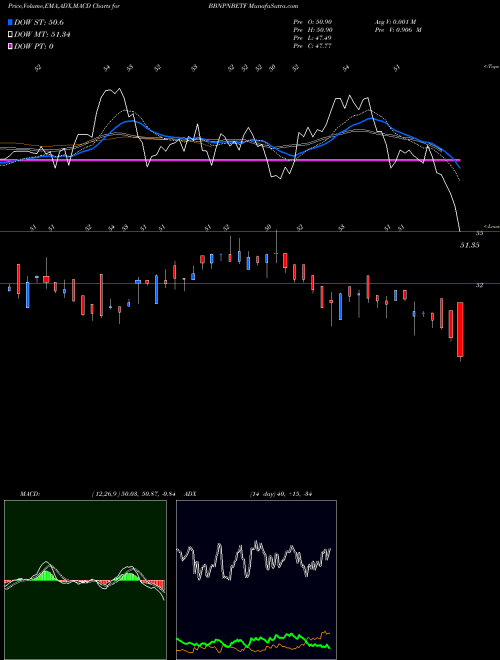Viewport: 500px width, 660px height.
Task: Click the ADX indicator chart panel
Action: click(x=256, y=580)
